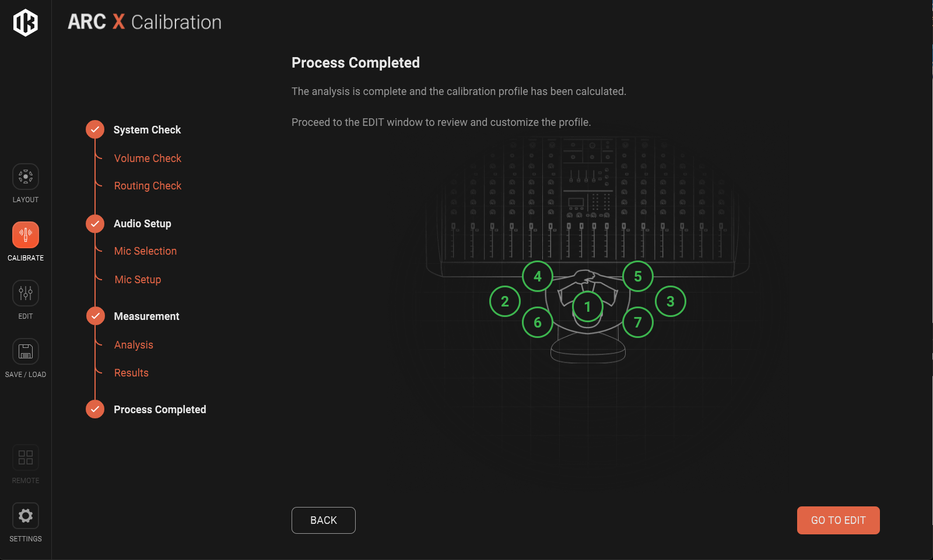Go to the Routing Check step
Image resolution: width=933 pixels, height=560 pixels.
[x=148, y=186]
